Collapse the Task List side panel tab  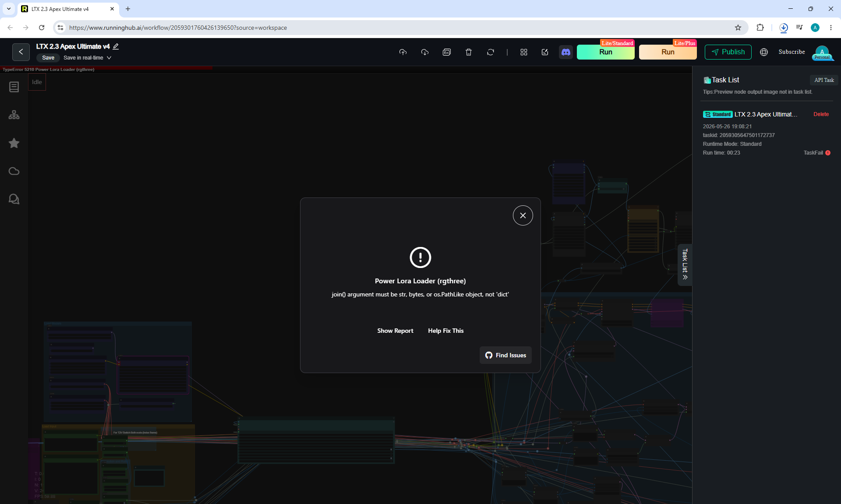tap(685, 264)
